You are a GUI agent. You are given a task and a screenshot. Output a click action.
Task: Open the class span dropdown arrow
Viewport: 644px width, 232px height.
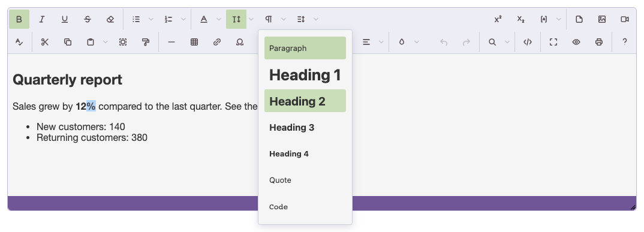[559, 19]
